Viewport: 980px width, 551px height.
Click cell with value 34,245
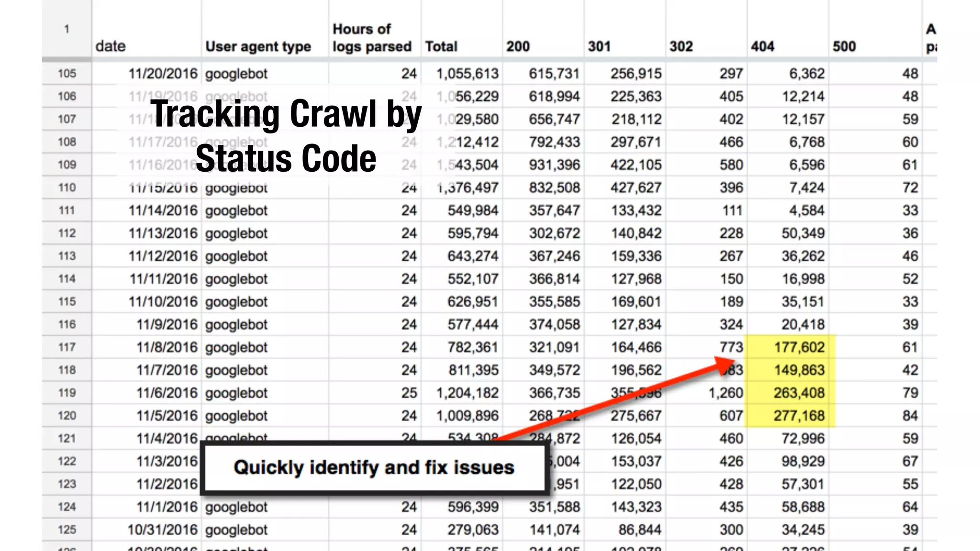coord(788,529)
